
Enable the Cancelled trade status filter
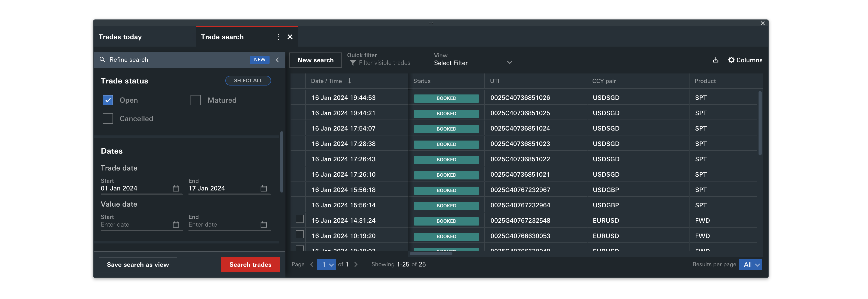point(107,119)
